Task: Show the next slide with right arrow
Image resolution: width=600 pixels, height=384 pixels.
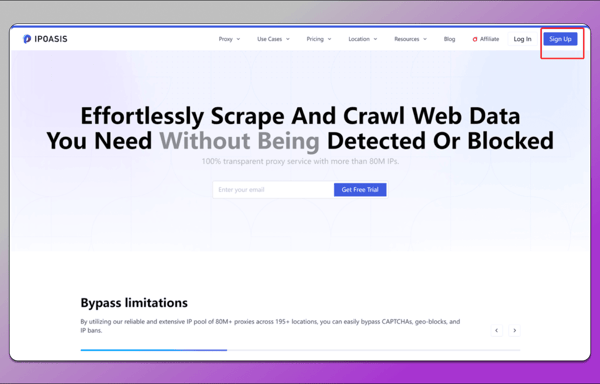Action: coord(515,330)
